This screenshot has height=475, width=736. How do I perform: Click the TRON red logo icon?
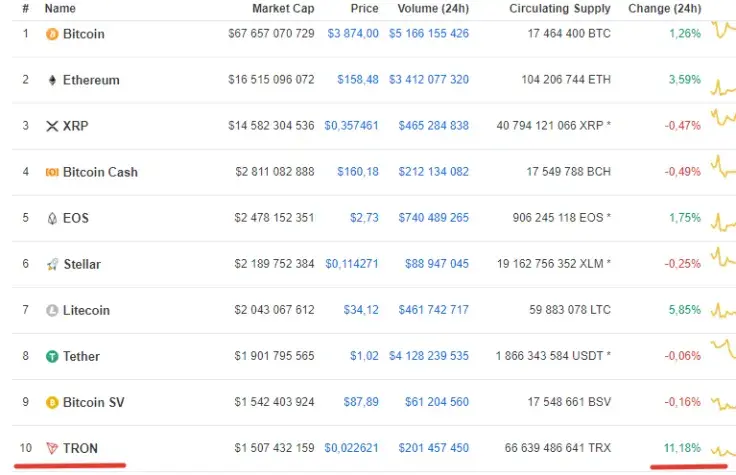coord(52,448)
